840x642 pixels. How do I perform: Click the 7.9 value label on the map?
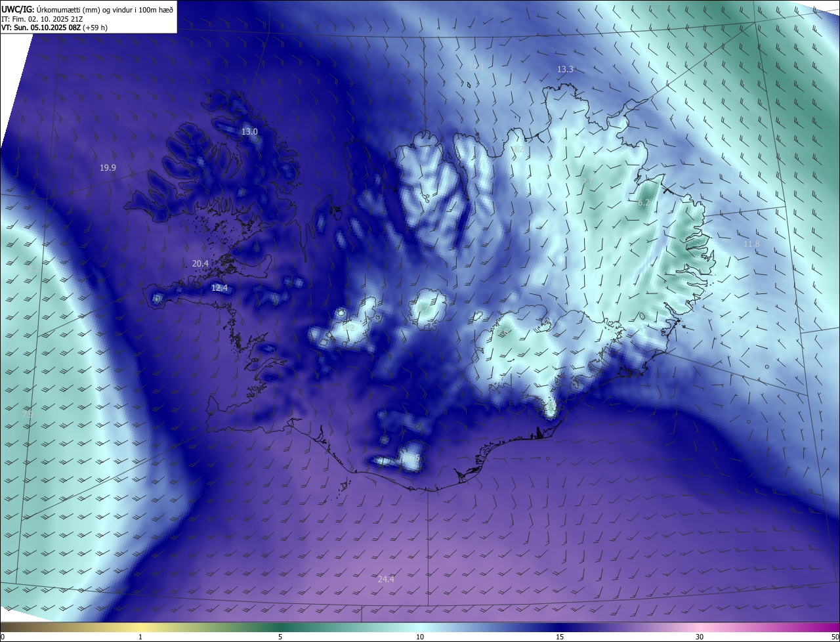point(28,415)
